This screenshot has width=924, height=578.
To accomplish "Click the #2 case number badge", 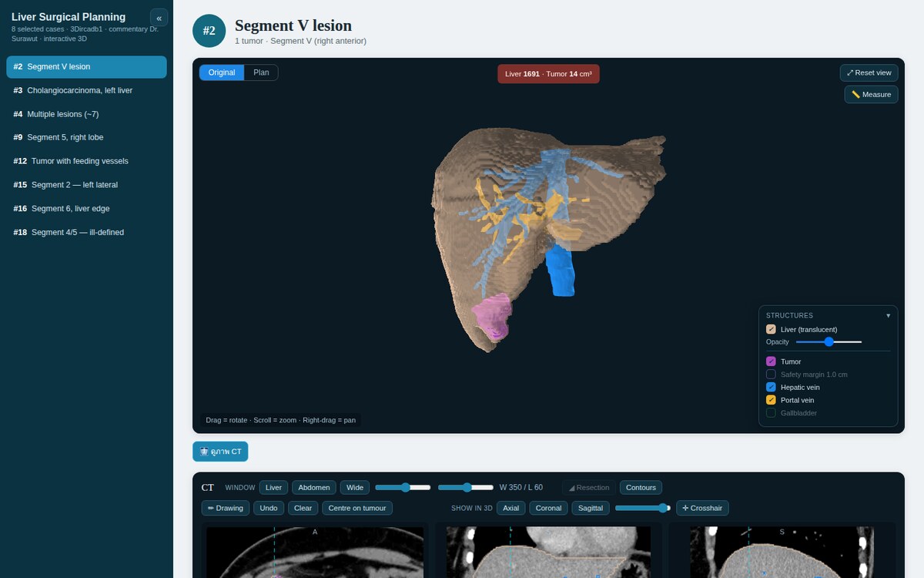I will coord(209,31).
